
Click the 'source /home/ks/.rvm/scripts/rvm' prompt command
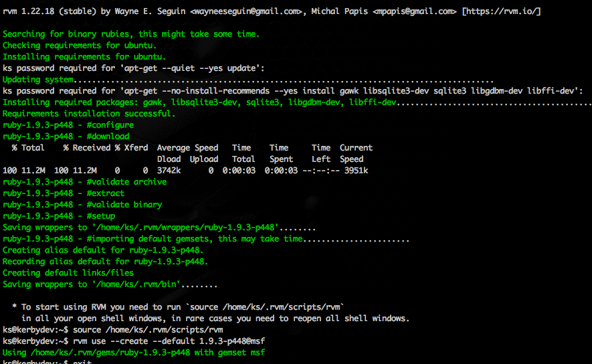(x=148, y=330)
